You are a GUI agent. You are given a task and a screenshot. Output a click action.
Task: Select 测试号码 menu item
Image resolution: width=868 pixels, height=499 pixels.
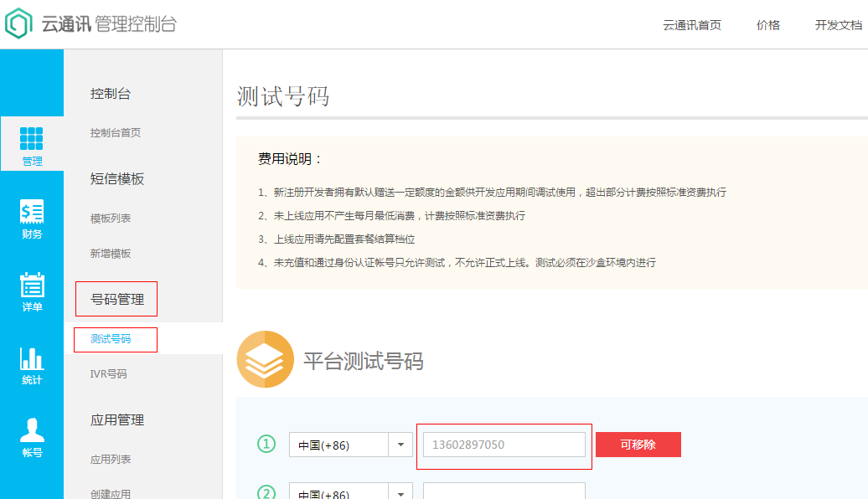coord(110,338)
